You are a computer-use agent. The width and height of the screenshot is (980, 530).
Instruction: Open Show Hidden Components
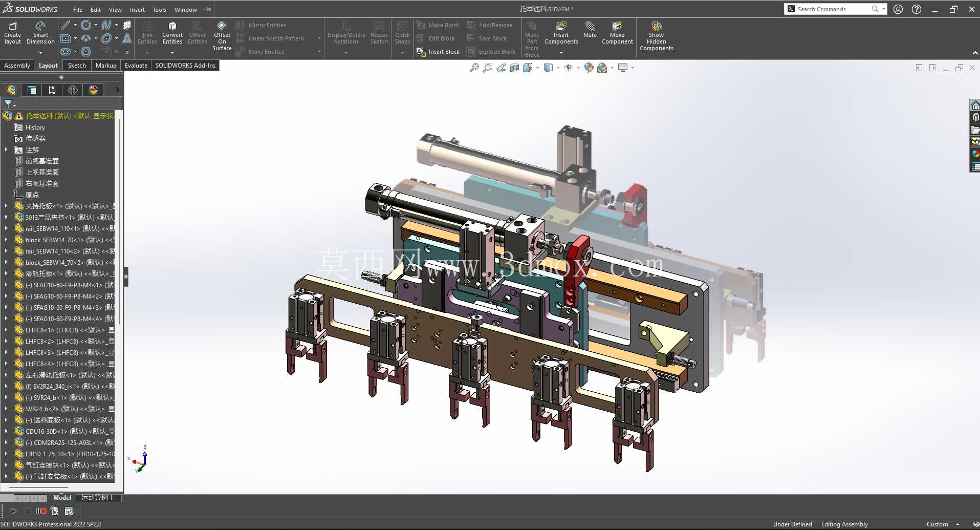pos(656,36)
